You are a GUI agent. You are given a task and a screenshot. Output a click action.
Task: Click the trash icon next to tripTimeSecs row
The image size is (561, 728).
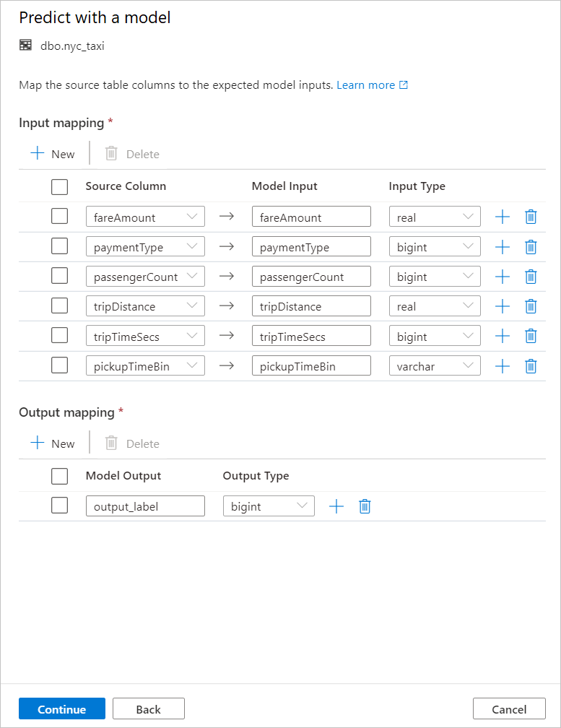[531, 335]
